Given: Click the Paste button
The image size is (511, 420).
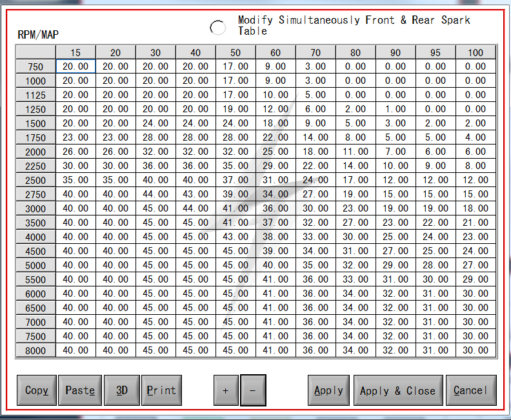Looking at the screenshot, I should click(80, 390).
